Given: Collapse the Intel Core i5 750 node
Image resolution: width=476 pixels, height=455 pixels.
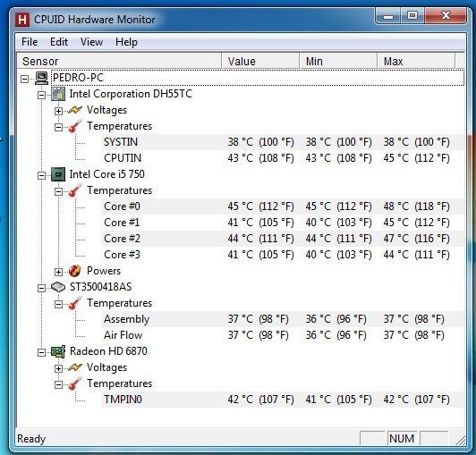Looking at the screenshot, I should pyautogui.click(x=41, y=175).
